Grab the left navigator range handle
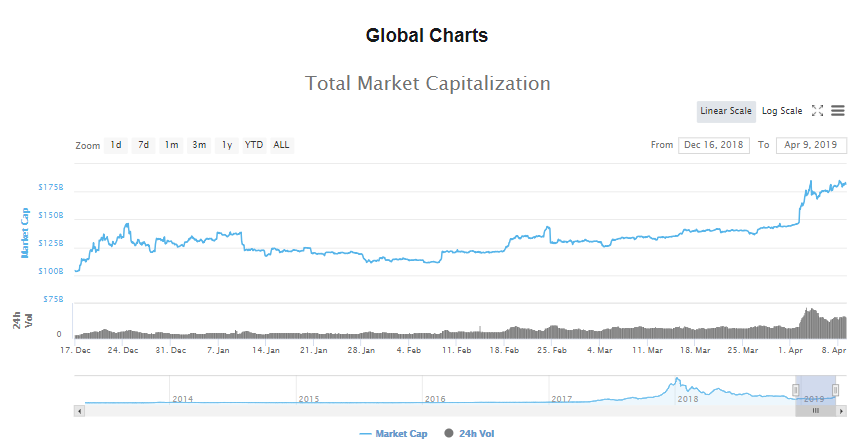Screen dimensions: 866x447 click(x=796, y=390)
